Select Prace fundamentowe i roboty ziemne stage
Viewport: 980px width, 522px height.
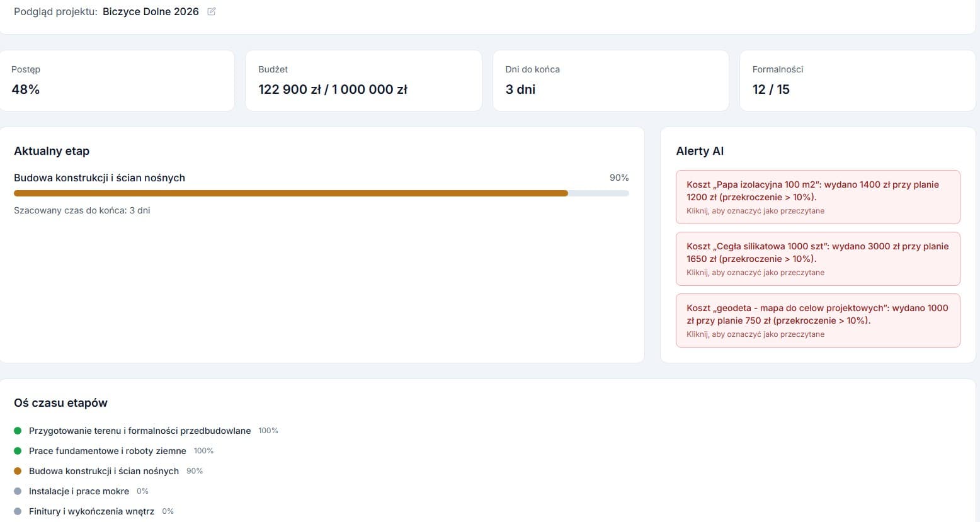point(108,451)
